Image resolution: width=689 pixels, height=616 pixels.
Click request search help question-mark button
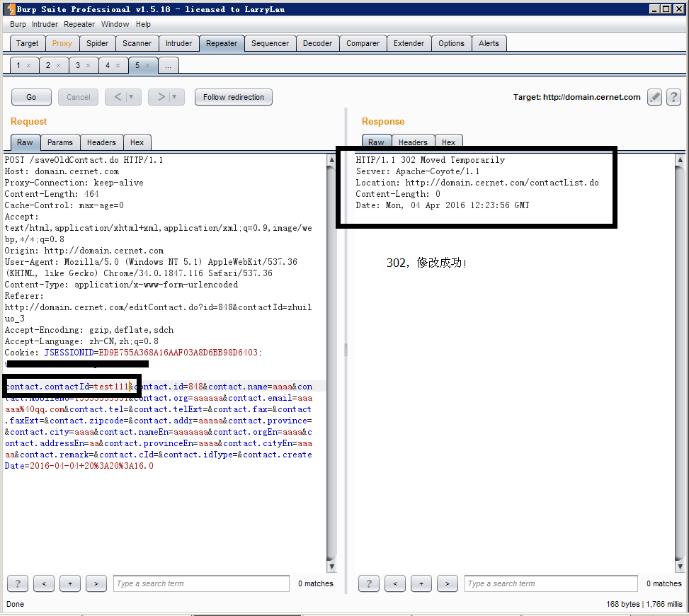(x=18, y=583)
